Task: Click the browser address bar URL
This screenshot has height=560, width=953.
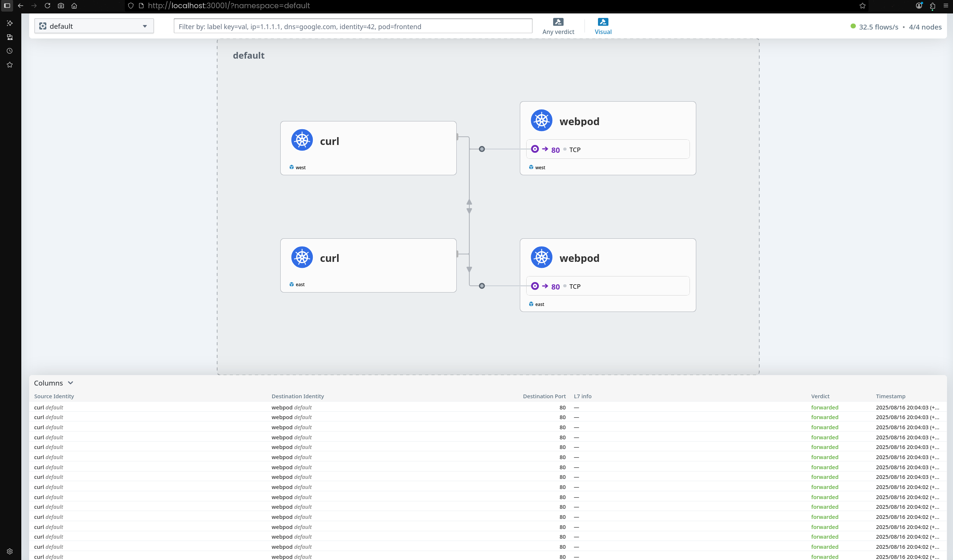Action: pos(229,6)
